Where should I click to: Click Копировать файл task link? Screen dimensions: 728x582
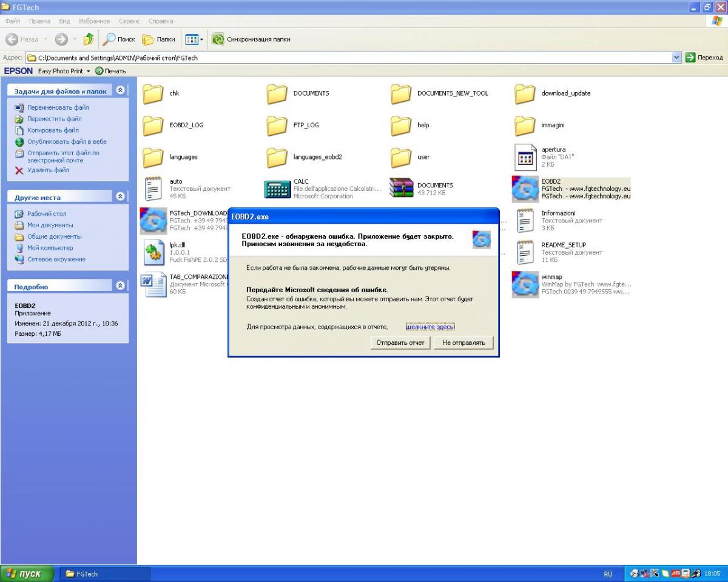[x=53, y=130]
